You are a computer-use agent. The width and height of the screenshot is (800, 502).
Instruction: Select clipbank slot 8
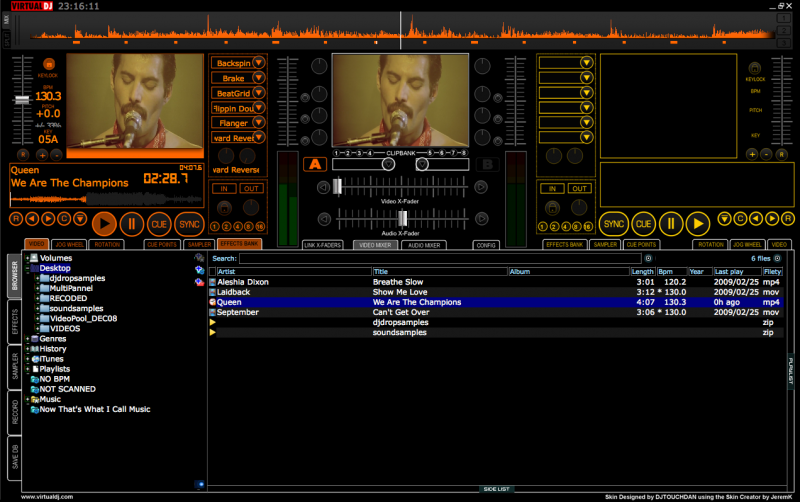tap(463, 153)
